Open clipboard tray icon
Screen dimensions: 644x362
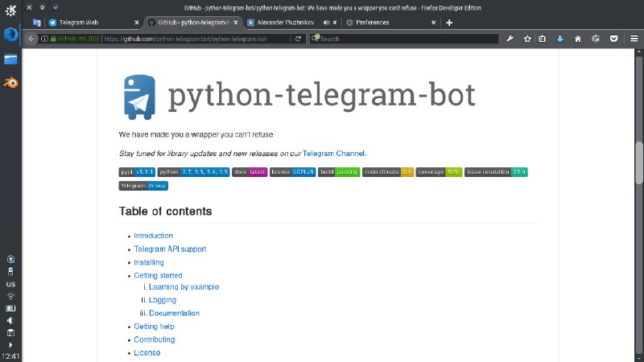coord(10,333)
